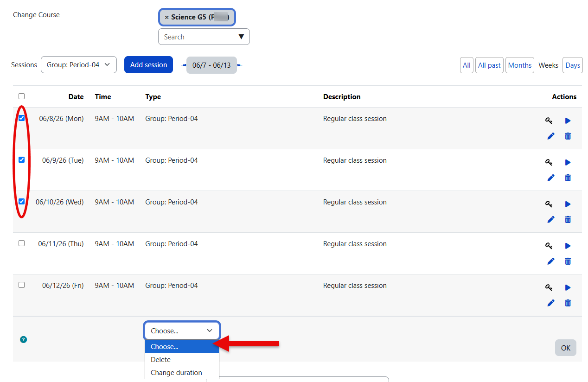Go to next week arrow after 06/7 - 06/13
Screen dimensions: 588x382
[x=240, y=65]
